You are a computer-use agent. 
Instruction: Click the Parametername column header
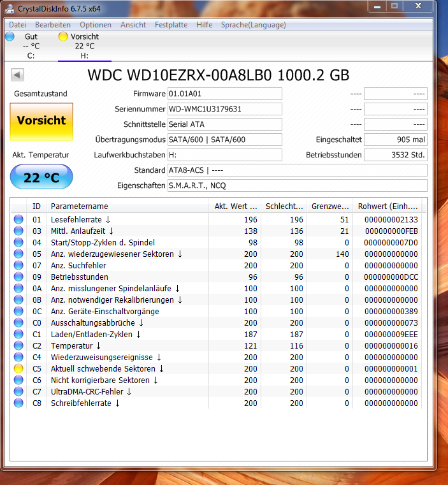pos(127,206)
